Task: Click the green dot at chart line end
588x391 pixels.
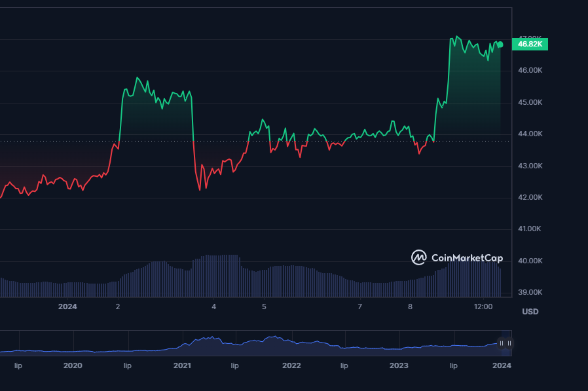Action: pyautogui.click(x=500, y=45)
